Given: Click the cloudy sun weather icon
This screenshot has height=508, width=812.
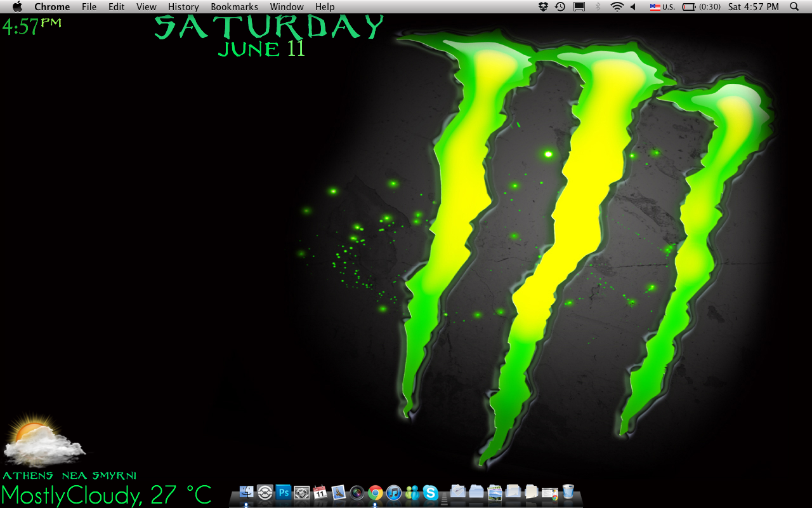Looking at the screenshot, I should point(43,440).
